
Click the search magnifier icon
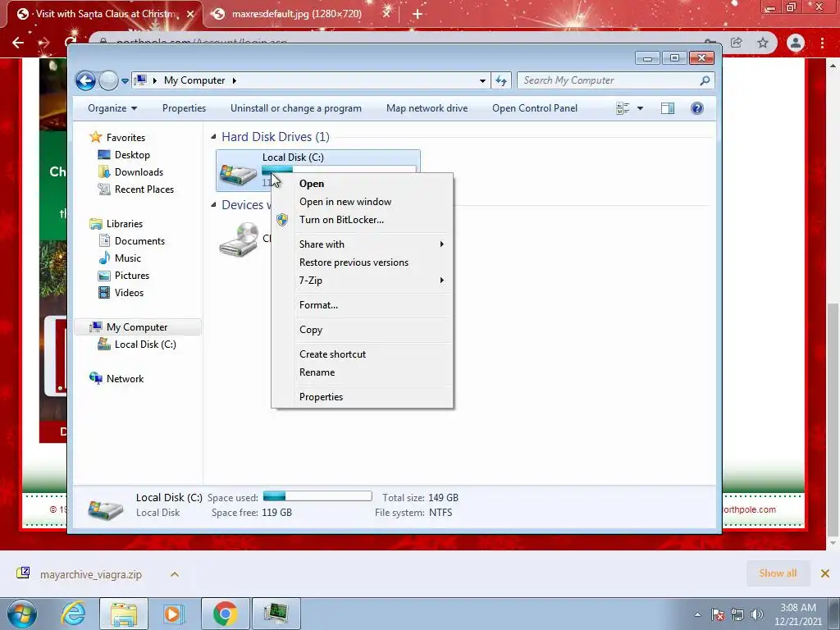pyautogui.click(x=705, y=80)
